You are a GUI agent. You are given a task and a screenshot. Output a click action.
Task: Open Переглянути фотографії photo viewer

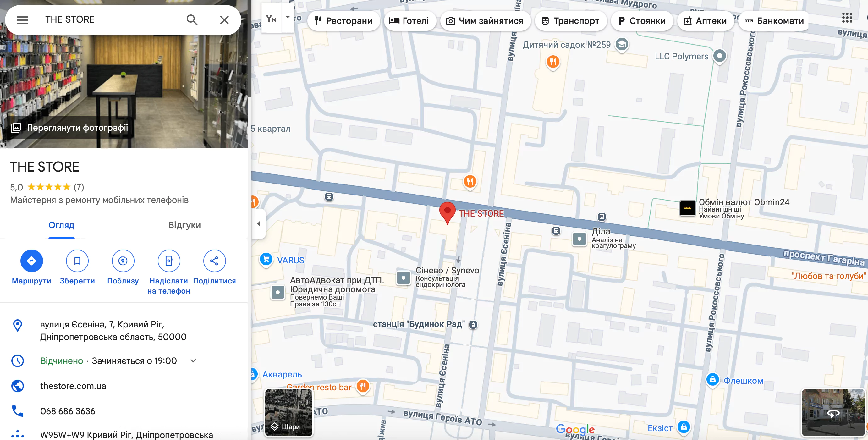(x=70, y=128)
